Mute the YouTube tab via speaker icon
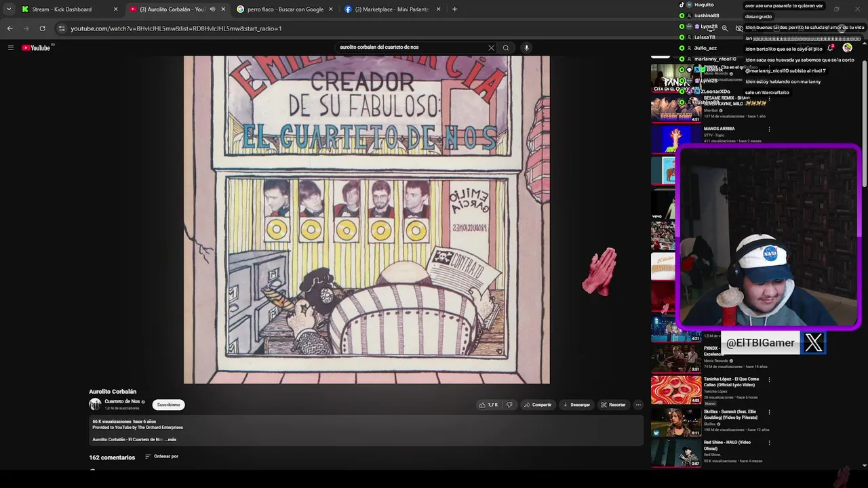The height and width of the screenshot is (488, 868). click(x=212, y=9)
